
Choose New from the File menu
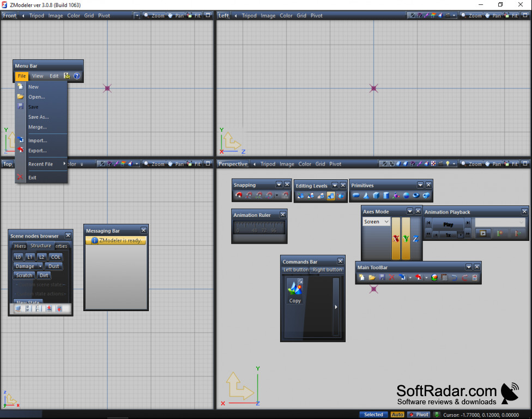pyautogui.click(x=41, y=87)
